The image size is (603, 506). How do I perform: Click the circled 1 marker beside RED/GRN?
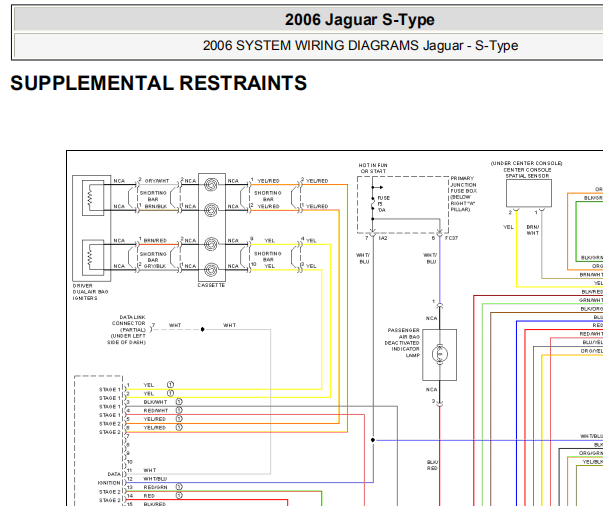pyautogui.click(x=179, y=487)
